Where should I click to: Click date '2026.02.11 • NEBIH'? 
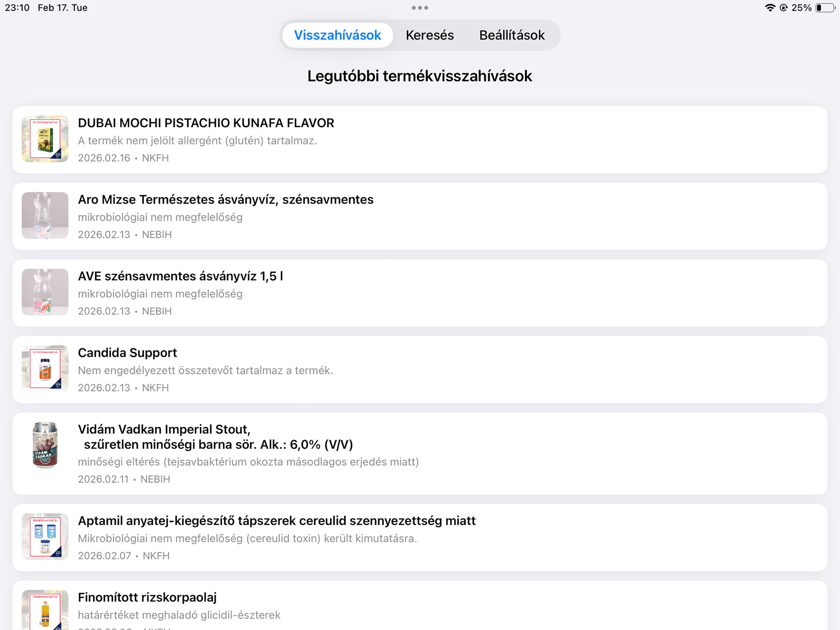click(x=124, y=479)
